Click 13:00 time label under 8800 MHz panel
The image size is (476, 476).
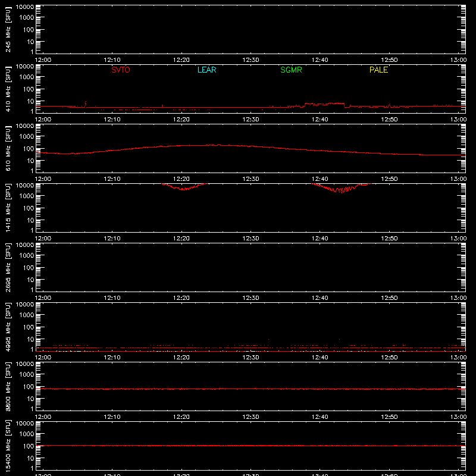(458, 417)
